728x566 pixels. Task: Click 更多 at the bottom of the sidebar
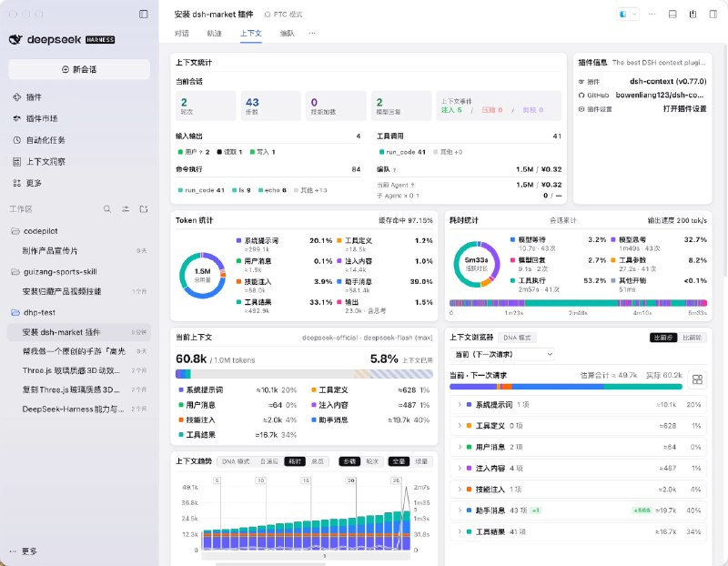coord(25,551)
